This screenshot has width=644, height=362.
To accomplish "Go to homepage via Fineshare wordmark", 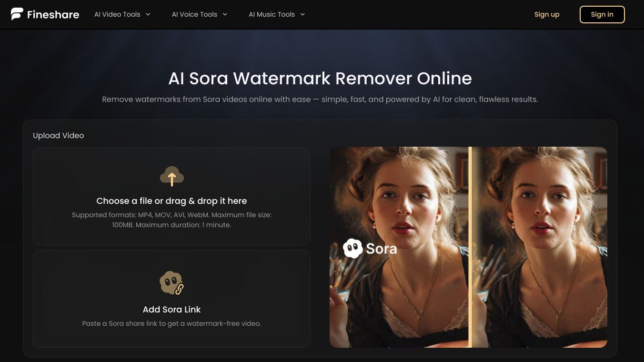I will click(53, 14).
